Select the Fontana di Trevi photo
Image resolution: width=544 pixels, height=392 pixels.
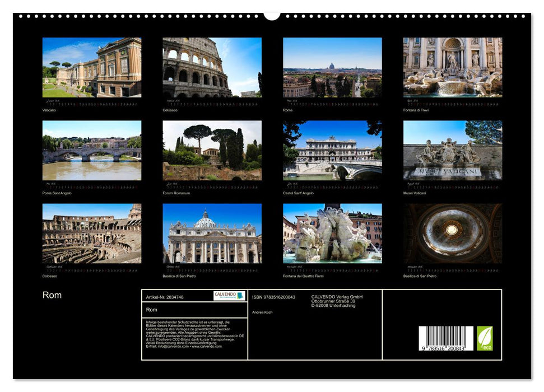click(453, 68)
